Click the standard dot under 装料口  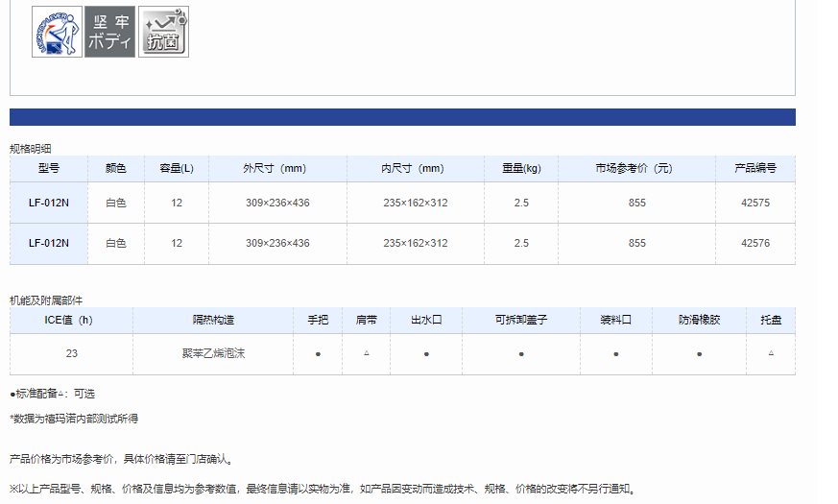616,354
